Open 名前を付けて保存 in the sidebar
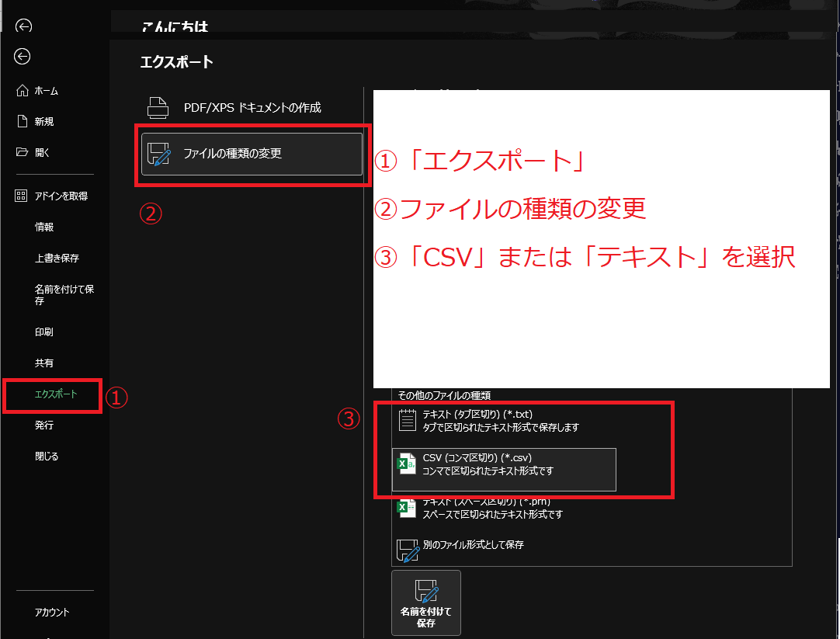The height and width of the screenshot is (639, 840). pos(64,294)
